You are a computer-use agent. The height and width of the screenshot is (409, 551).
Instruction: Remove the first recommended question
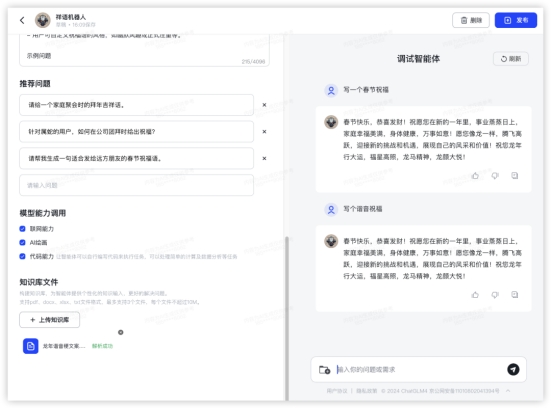pyautogui.click(x=264, y=105)
